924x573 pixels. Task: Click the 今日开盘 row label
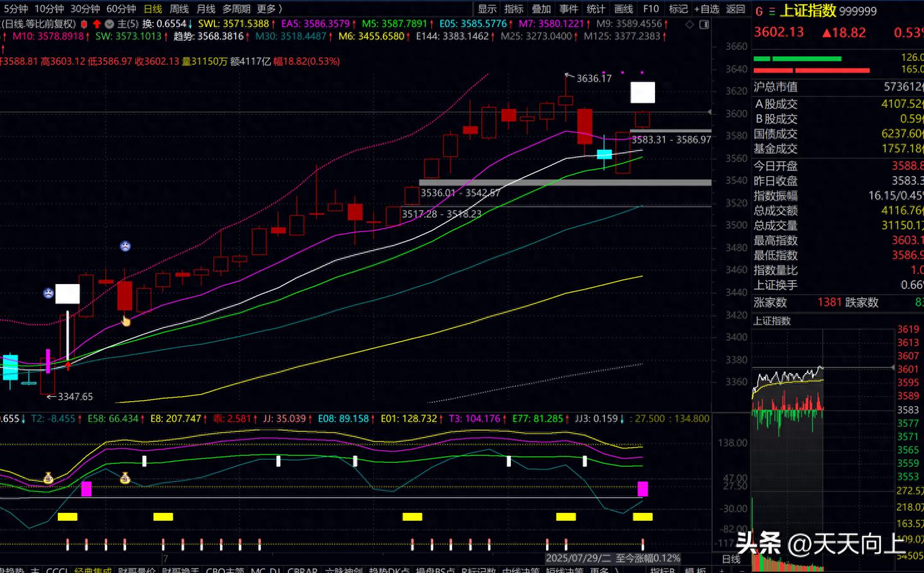click(775, 166)
